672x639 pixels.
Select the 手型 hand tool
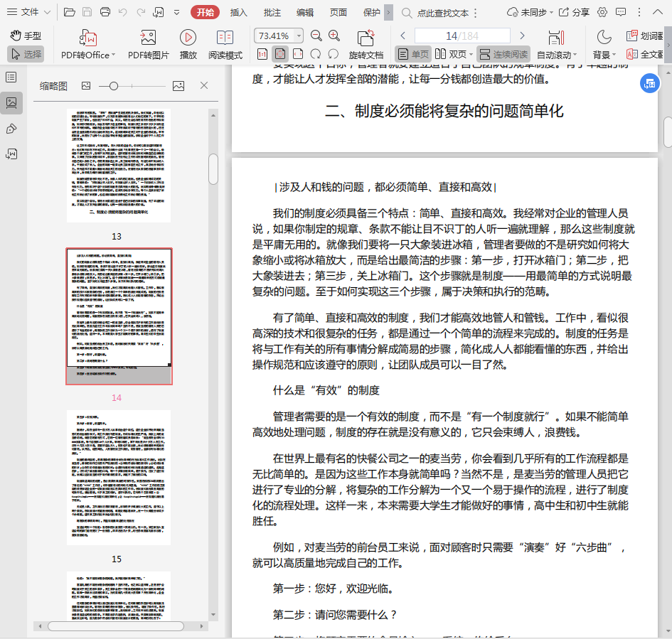26,36
